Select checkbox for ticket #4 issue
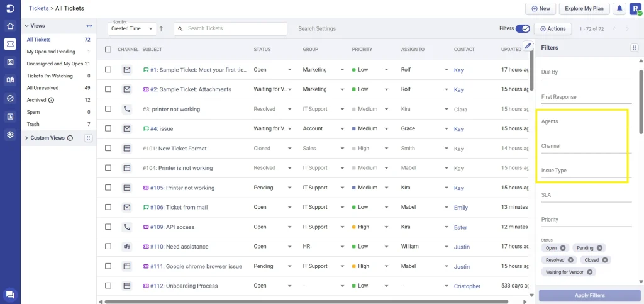This screenshot has height=304, width=644. [108, 128]
